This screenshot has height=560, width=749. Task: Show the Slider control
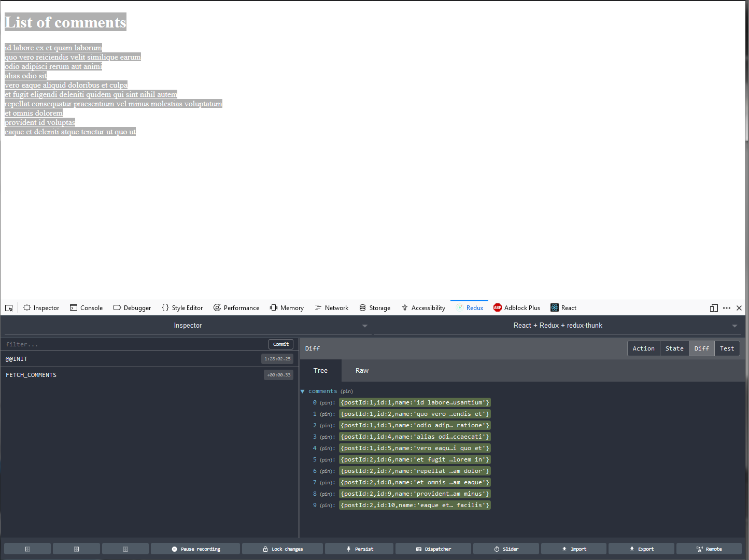pos(506,549)
